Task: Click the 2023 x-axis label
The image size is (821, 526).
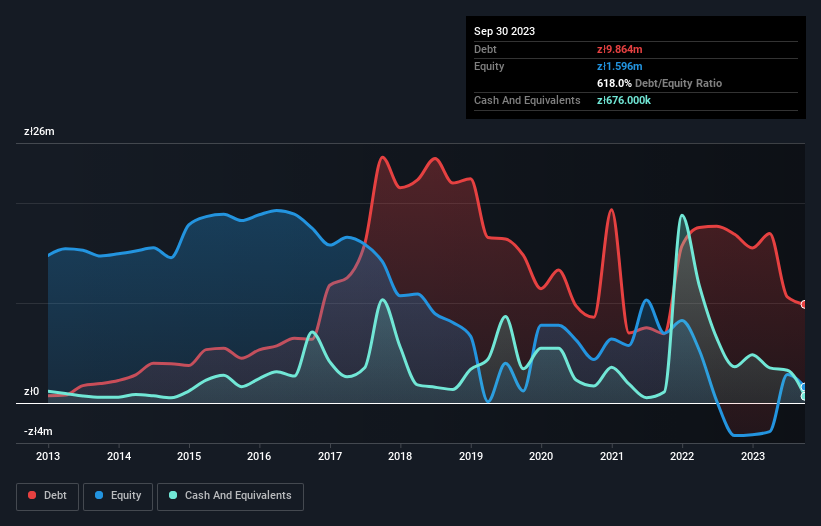Action: tap(753, 456)
